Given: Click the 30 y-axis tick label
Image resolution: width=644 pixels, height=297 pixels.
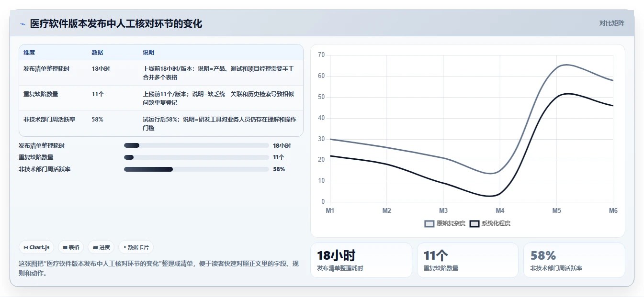Looking at the screenshot, I should coord(321,139).
